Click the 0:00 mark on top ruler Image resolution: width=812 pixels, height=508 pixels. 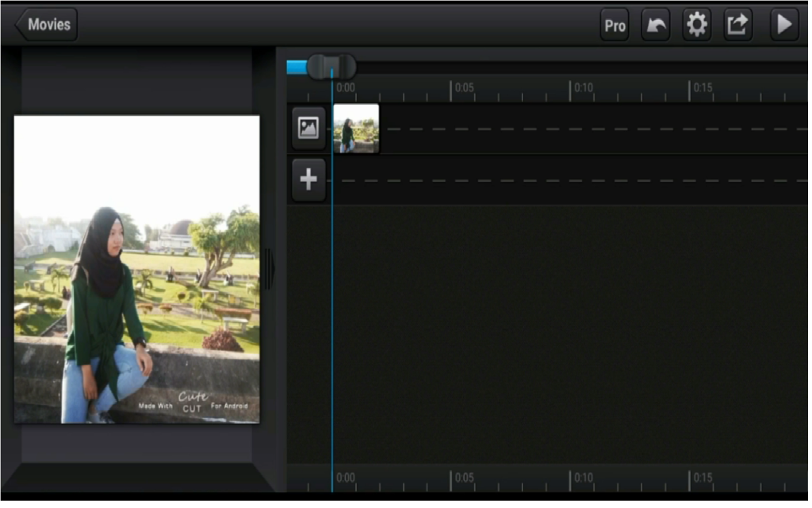tap(347, 88)
